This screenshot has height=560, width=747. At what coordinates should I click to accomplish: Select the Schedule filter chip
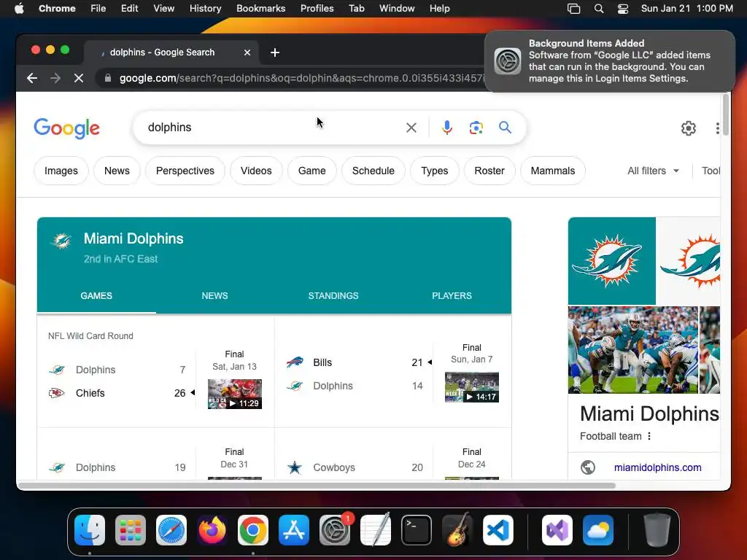click(373, 171)
